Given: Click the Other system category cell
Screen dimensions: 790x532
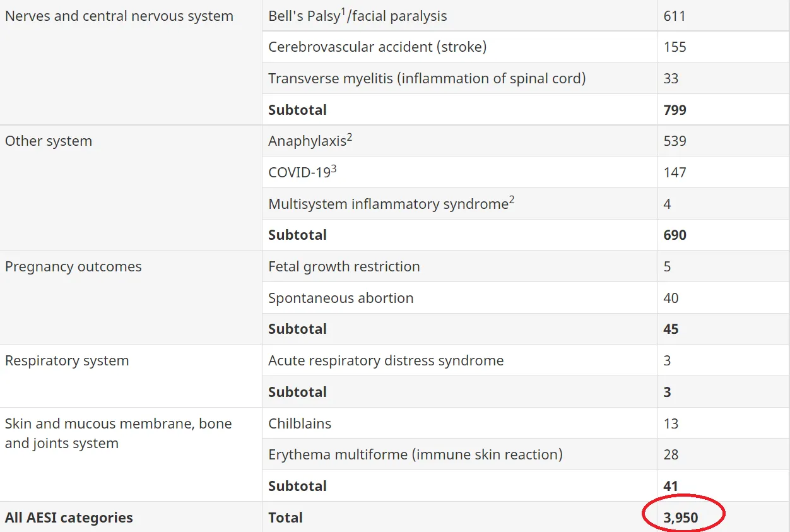Looking at the screenshot, I should pos(131,187).
